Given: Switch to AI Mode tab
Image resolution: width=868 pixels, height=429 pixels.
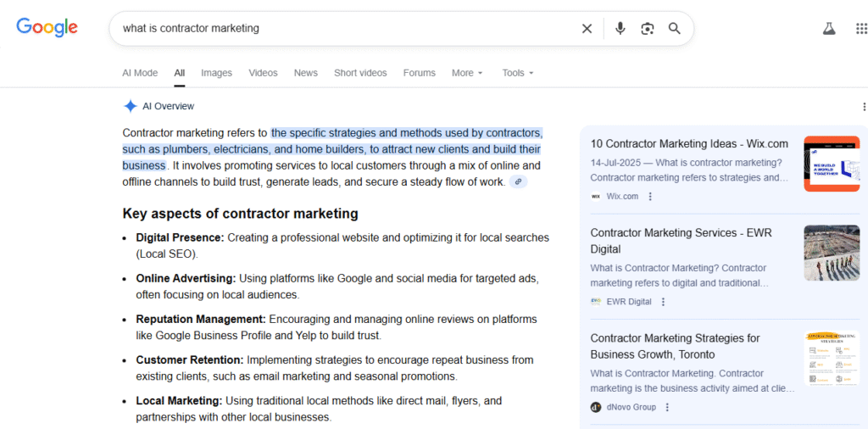Looking at the screenshot, I should [x=140, y=73].
